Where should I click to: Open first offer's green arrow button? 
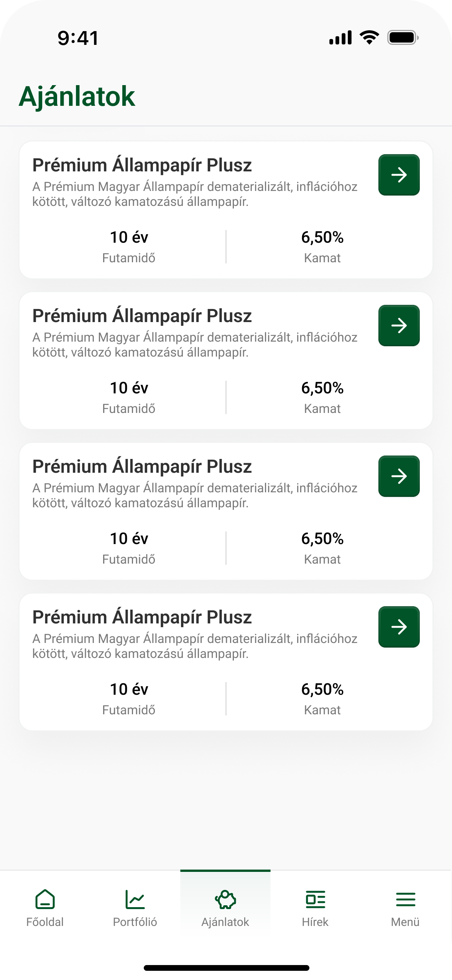(x=399, y=175)
